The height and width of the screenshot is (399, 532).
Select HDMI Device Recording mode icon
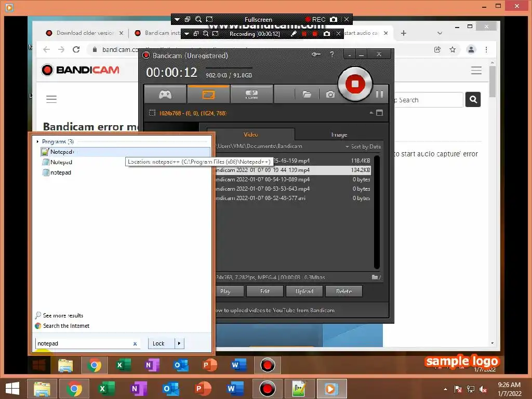point(251,95)
